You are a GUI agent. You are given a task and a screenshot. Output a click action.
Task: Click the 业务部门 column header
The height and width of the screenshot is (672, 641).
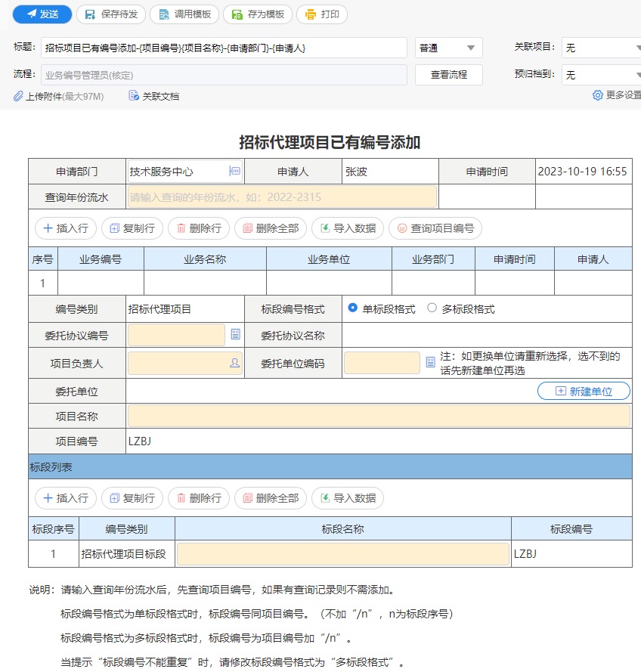(433, 259)
